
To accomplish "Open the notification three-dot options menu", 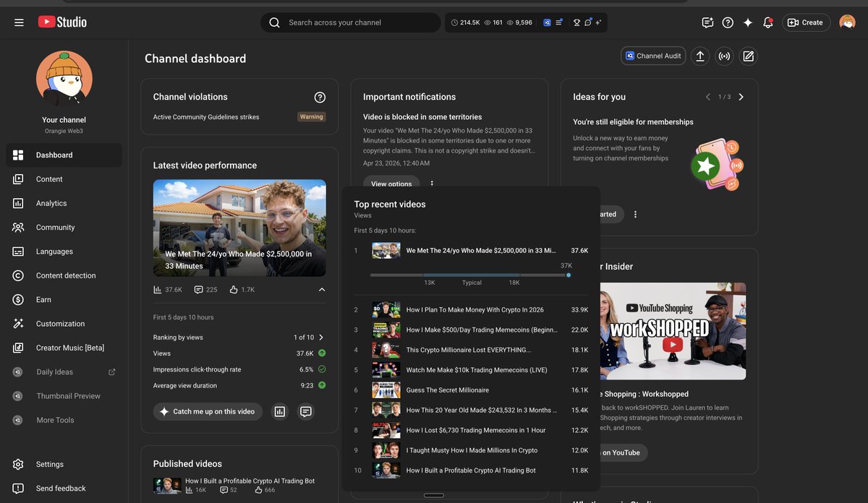I will point(432,184).
